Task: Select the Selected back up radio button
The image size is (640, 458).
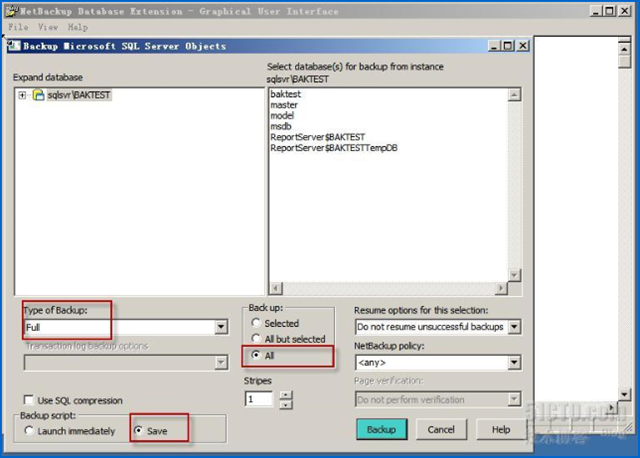Action: click(x=256, y=323)
